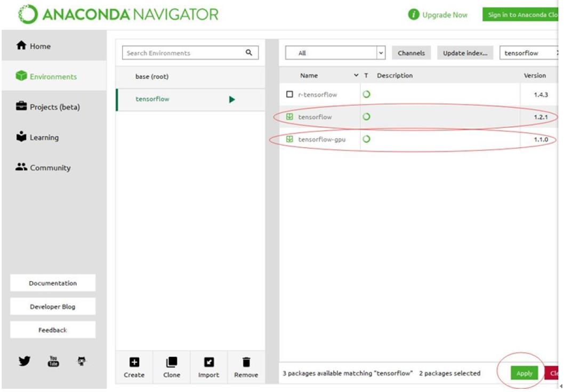
Task: Open the GitHub link icon
Action: click(x=82, y=361)
